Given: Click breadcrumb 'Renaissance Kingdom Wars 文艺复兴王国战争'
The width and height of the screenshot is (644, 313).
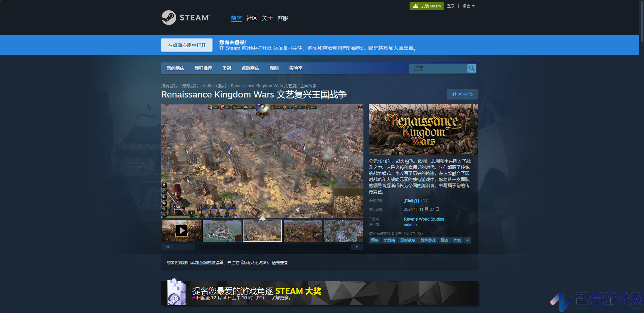Looking at the screenshot, I should click(273, 86).
